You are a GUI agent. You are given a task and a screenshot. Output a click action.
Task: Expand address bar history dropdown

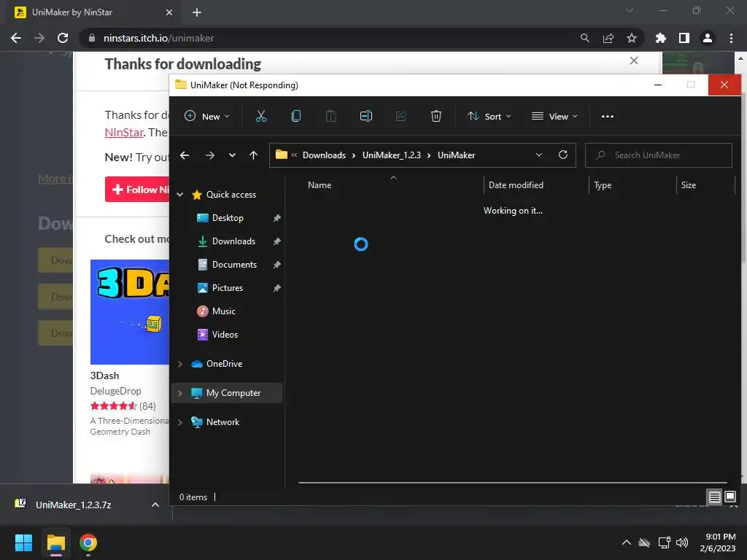point(539,155)
